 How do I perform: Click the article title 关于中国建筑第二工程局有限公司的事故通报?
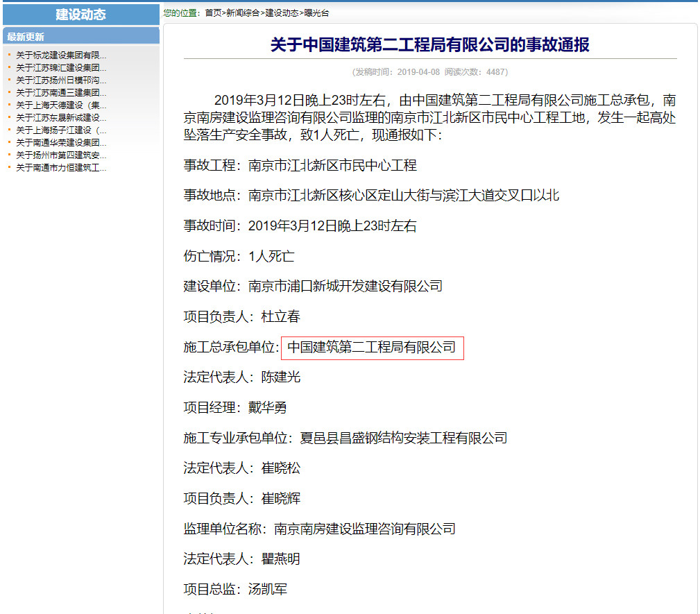[x=430, y=44]
